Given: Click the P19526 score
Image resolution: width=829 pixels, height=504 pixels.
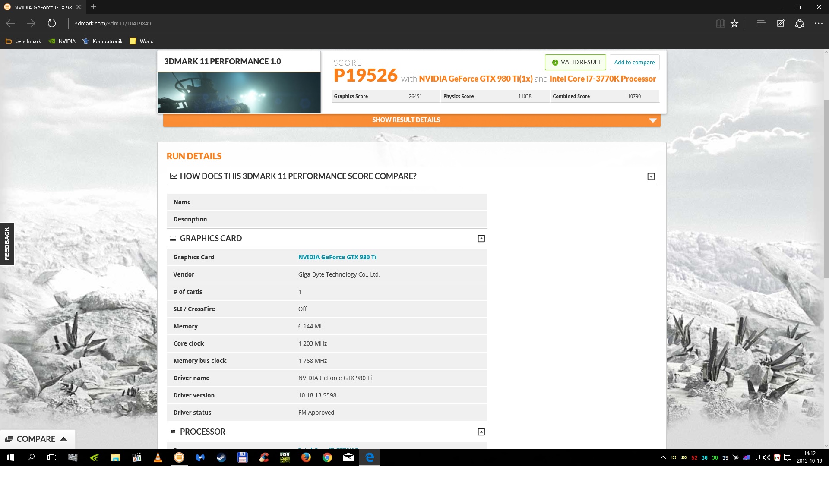Looking at the screenshot, I should [365, 76].
